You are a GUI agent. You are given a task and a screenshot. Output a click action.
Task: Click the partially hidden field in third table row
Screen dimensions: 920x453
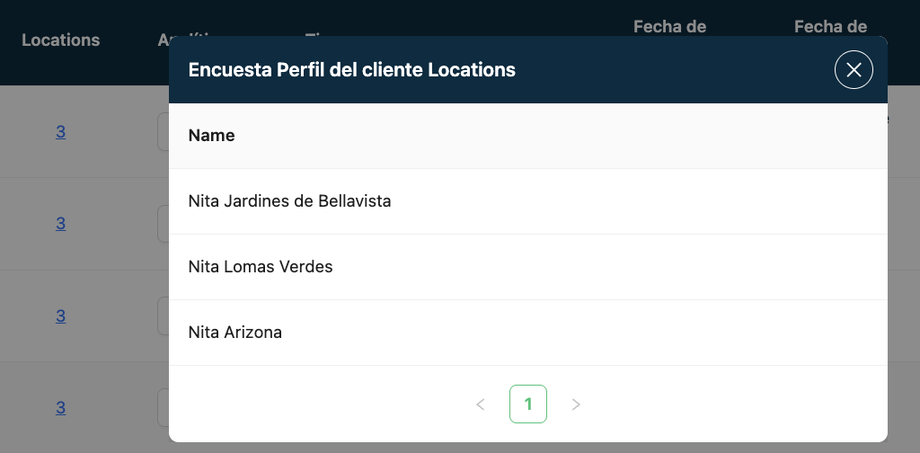pyautogui.click(x=163, y=316)
